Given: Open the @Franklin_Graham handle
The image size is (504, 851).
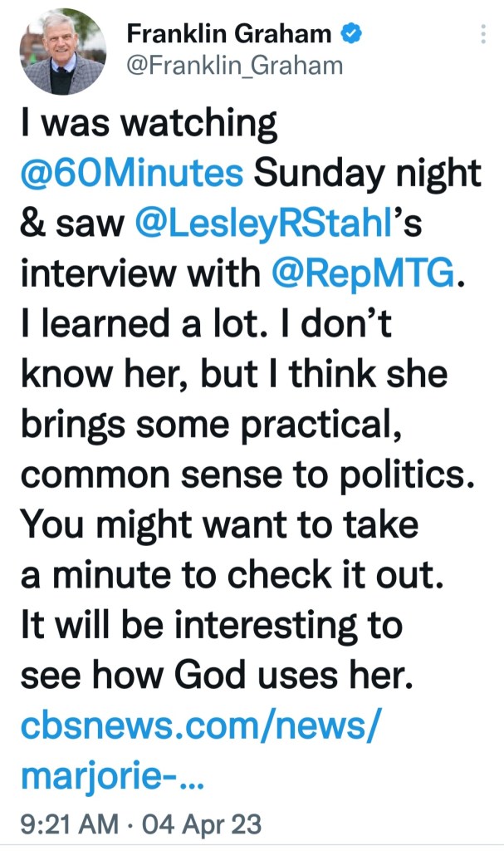Looking at the screenshot, I should [234, 64].
